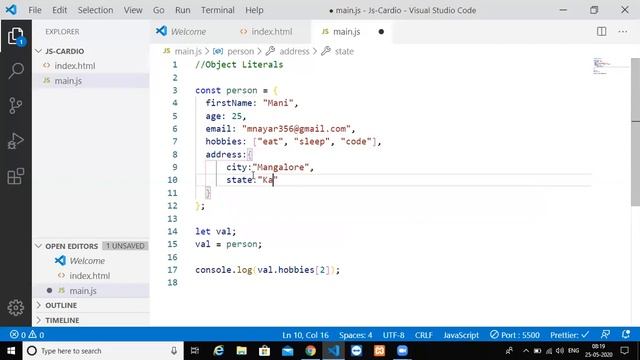Open the Selection menu

[96, 10]
